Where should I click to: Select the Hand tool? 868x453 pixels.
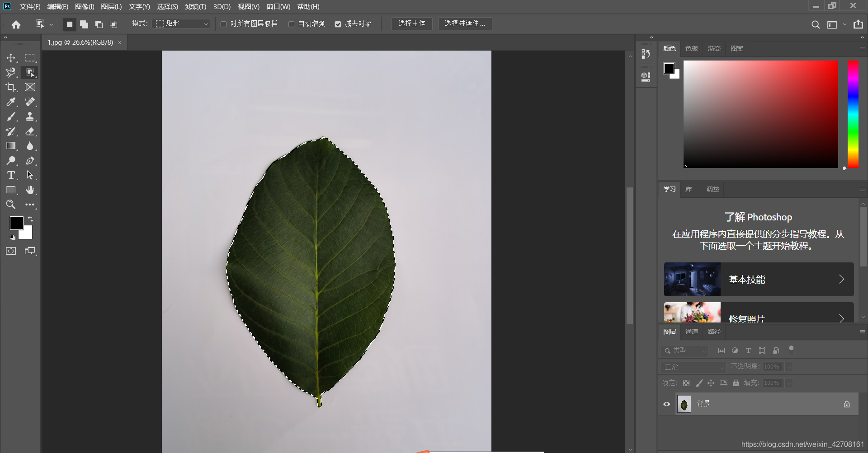pyautogui.click(x=30, y=190)
